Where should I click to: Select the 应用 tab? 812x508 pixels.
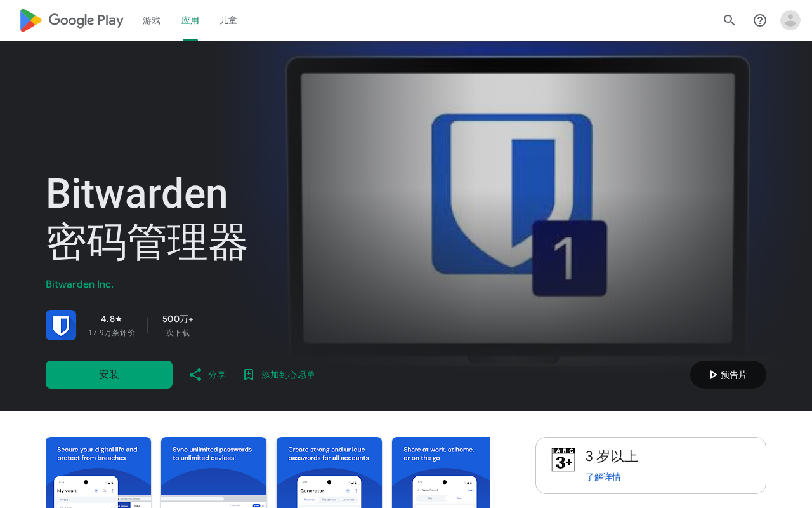coord(190,20)
